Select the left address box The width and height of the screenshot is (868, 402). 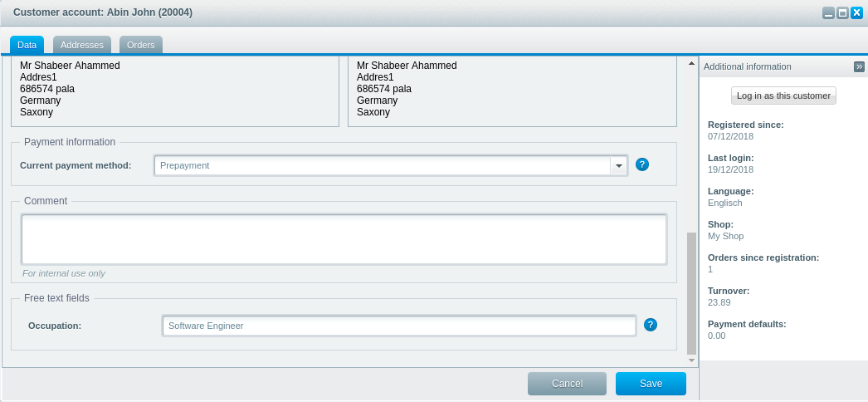click(174, 90)
